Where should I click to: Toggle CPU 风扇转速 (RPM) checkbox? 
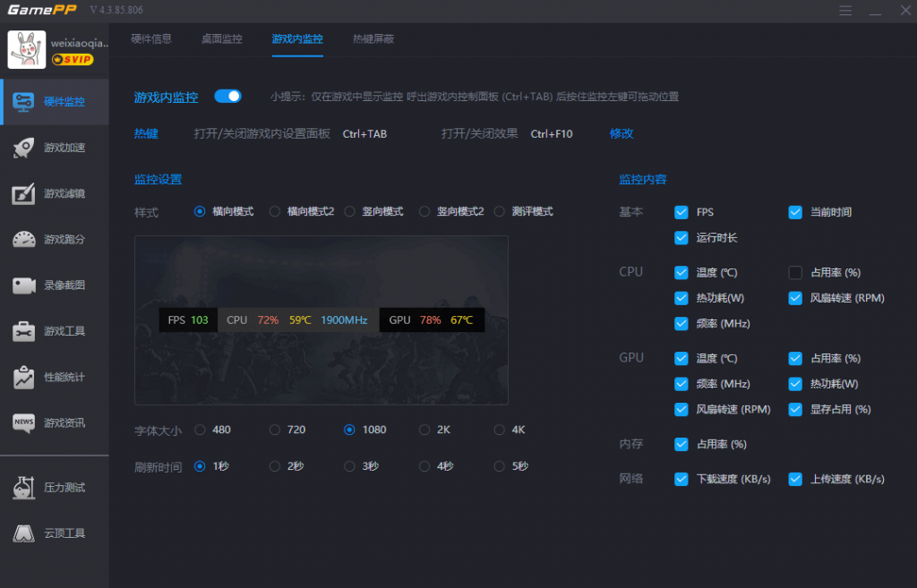tap(795, 298)
